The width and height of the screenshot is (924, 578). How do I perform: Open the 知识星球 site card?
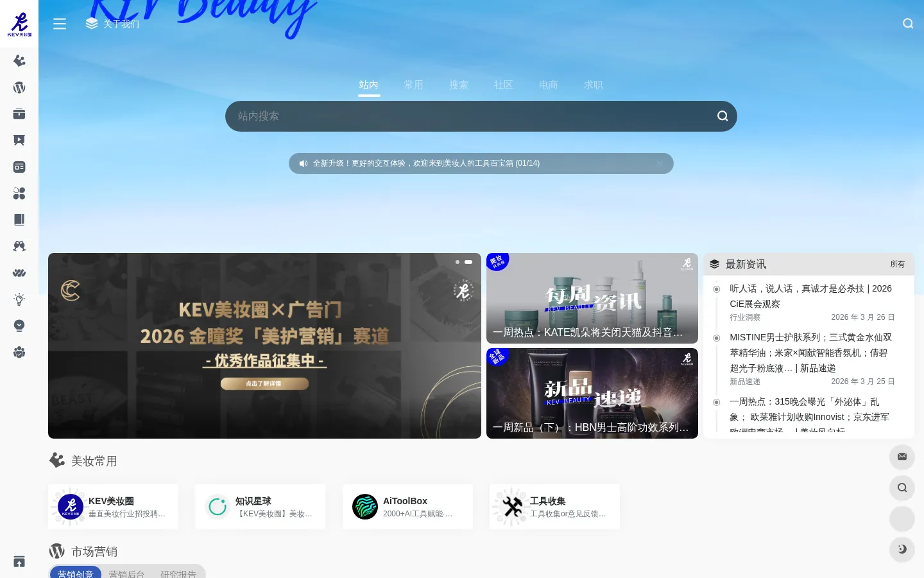tap(261, 507)
